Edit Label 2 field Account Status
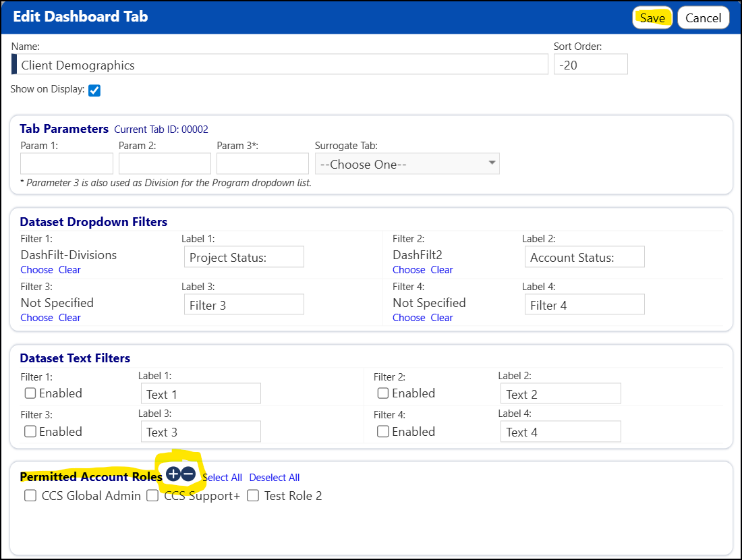 (x=585, y=257)
